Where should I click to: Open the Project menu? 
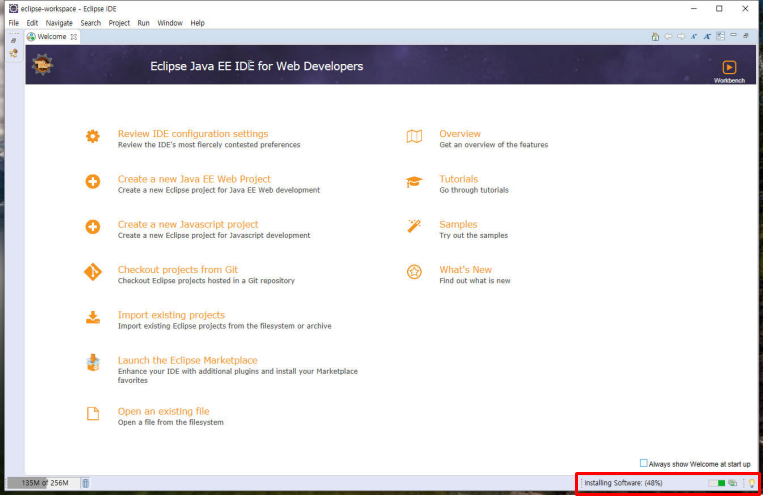pyautogui.click(x=119, y=23)
